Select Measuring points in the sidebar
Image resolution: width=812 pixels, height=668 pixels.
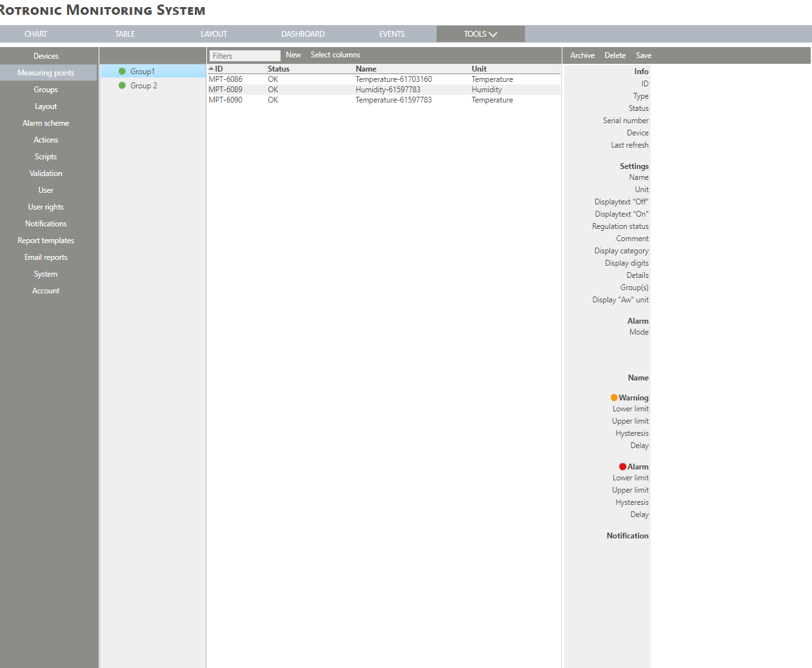46,73
